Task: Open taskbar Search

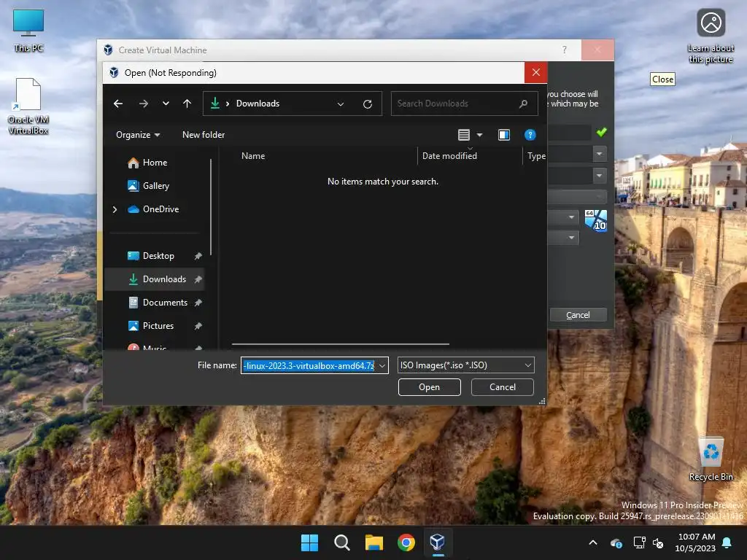Action: point(342,542)
